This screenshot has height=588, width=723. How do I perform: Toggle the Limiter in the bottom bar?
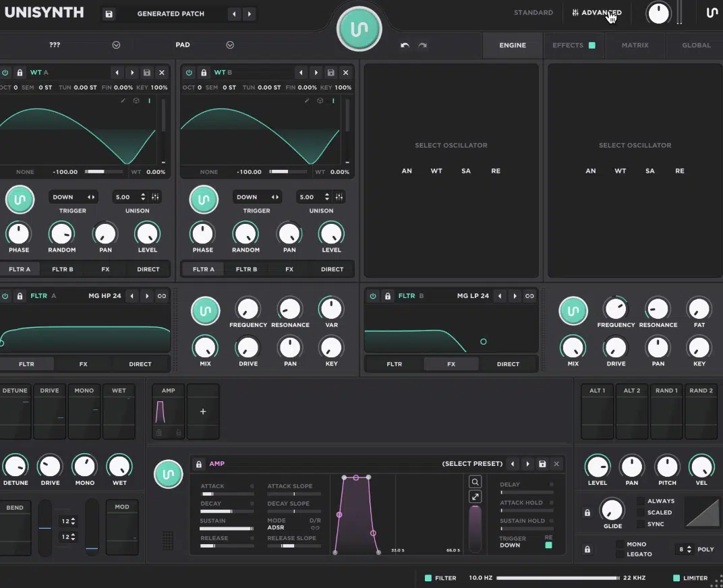coord(676,578)
